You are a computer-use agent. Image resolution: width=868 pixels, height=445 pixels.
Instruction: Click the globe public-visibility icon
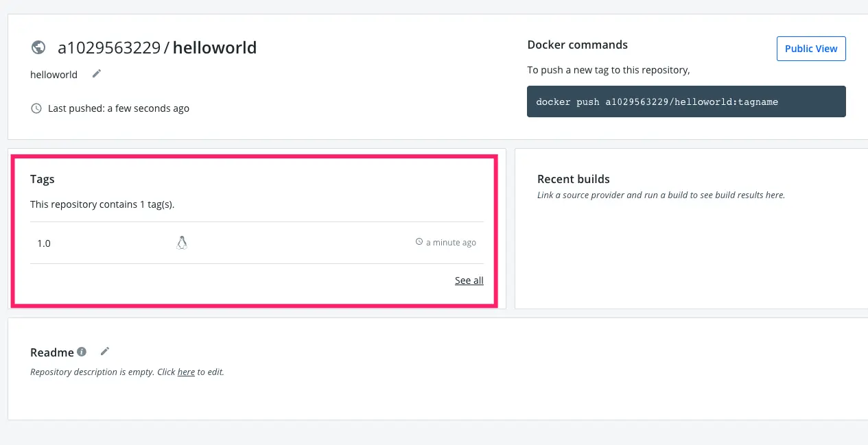[38, 47]
